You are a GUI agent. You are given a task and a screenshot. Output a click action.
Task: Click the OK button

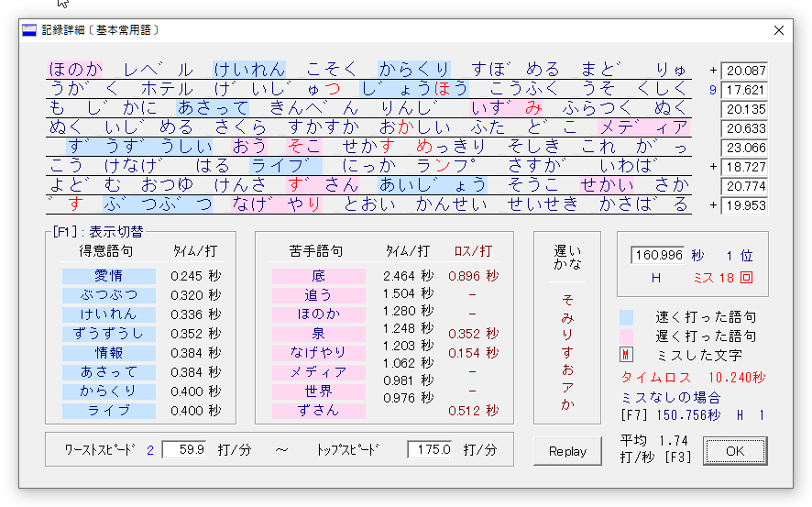(x=735, y=451)
